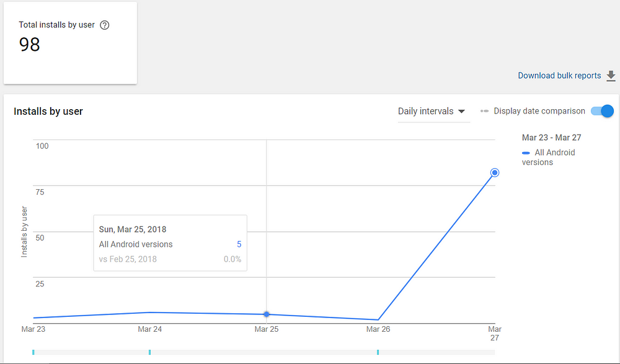
Task: Click the download arrow icon for bulk reports
Action: click(611, 76)
